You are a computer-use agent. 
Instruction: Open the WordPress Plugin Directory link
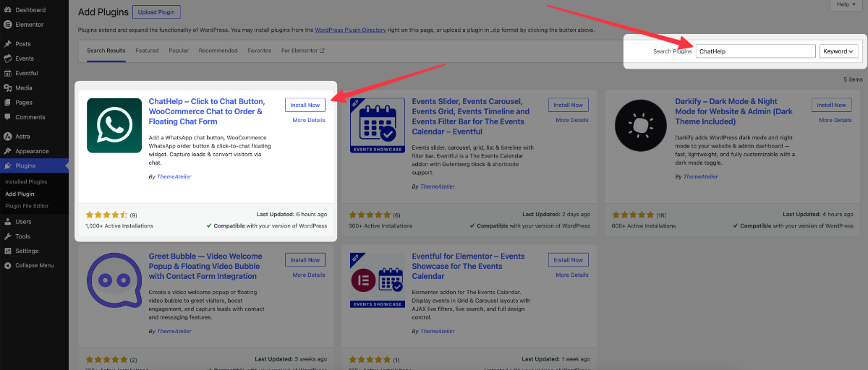coord(349,30)
